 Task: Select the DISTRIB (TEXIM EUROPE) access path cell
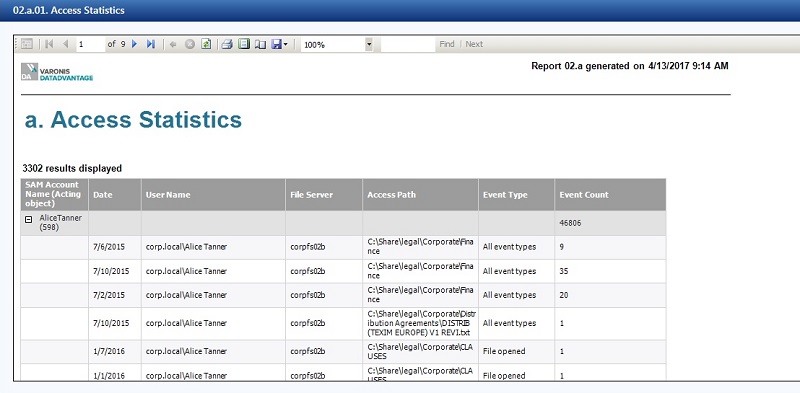pos(420,324)
